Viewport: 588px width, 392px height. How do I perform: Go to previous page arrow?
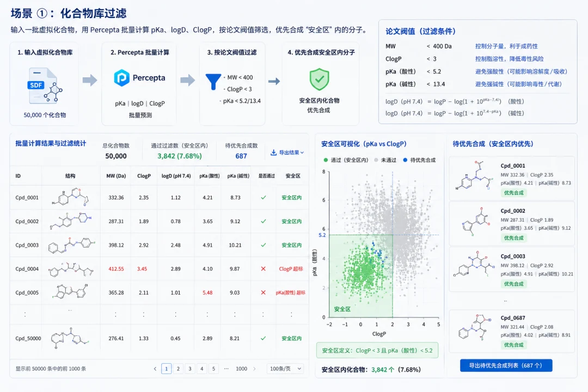(155, 369)
